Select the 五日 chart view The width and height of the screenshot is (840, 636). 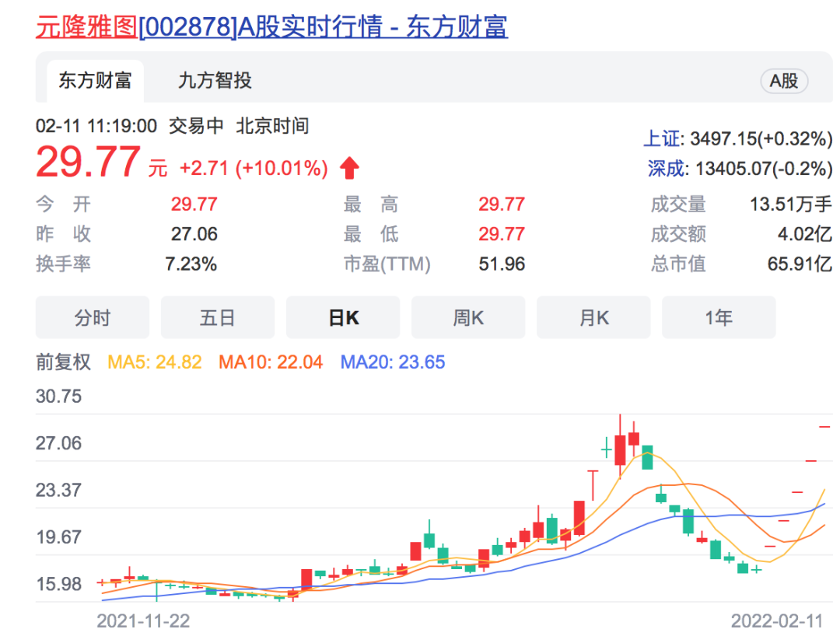218,317
